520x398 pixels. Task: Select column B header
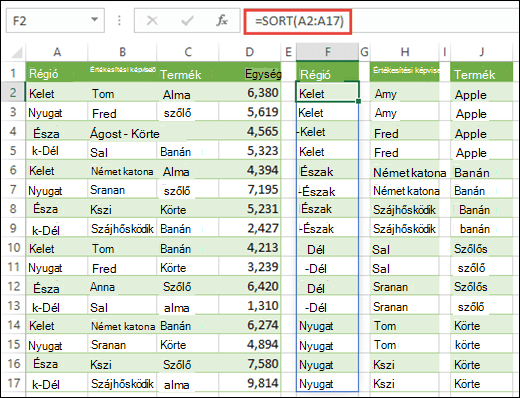[x=122, y=52]
